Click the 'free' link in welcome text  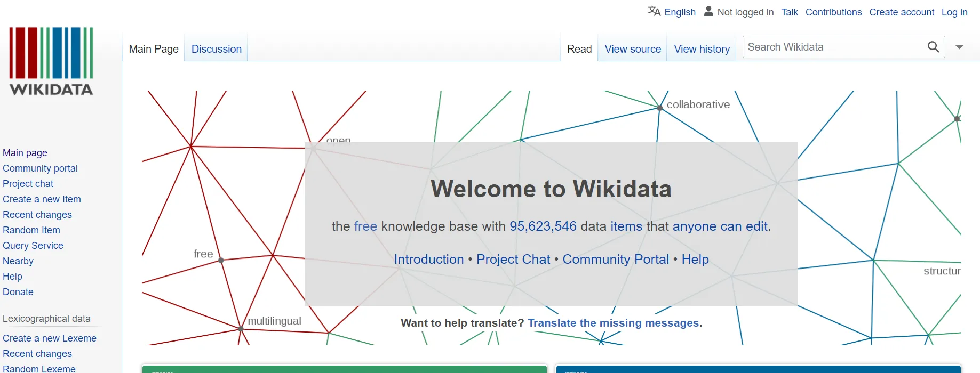point(365,226)
